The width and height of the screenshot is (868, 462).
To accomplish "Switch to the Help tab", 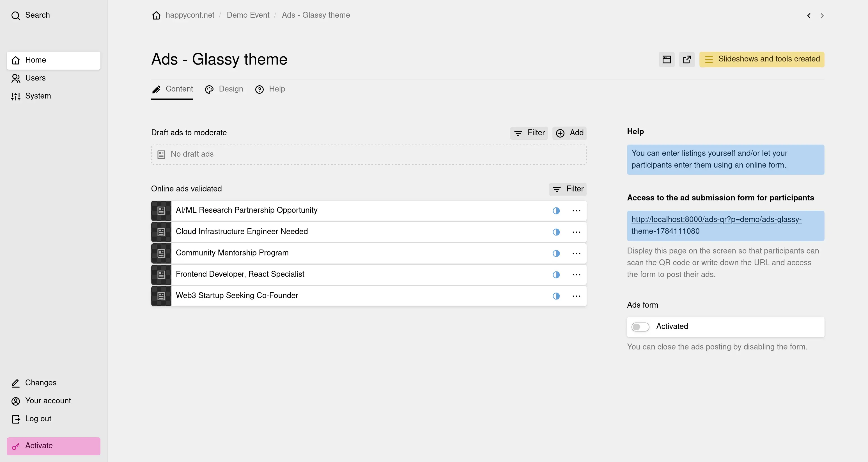I will (x=270, y=89).
